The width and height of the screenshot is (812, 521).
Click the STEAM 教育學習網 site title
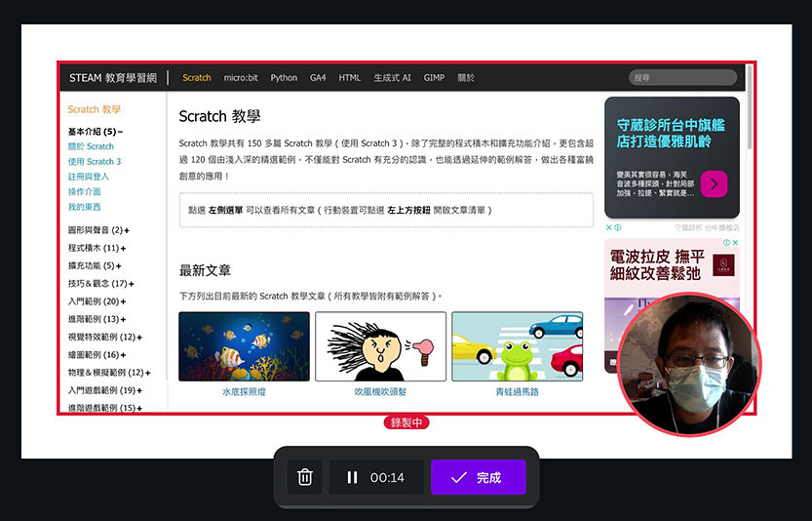[113, 78]
